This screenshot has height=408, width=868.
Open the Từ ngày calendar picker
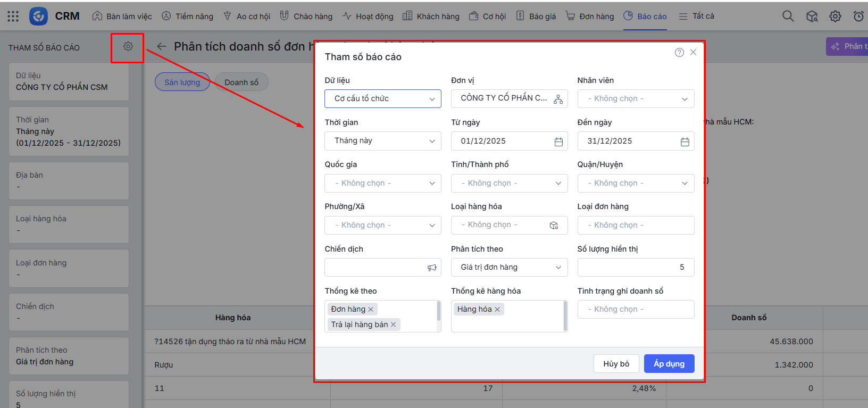click(558, 141)
